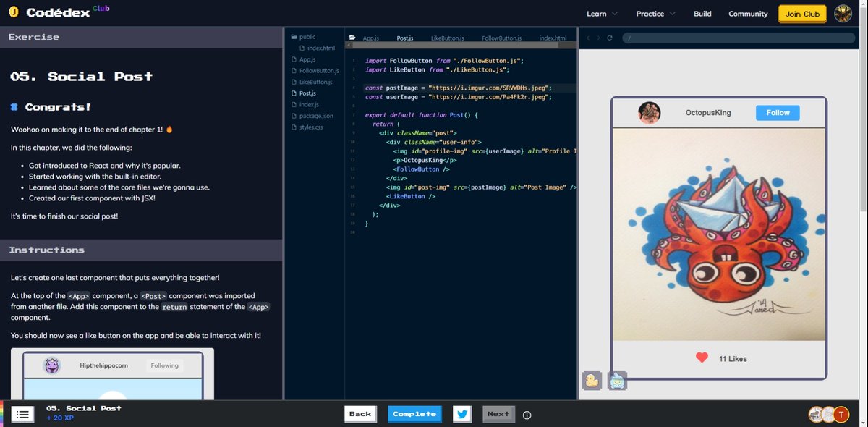Click the octopus post image in preview

pos(719,234)
